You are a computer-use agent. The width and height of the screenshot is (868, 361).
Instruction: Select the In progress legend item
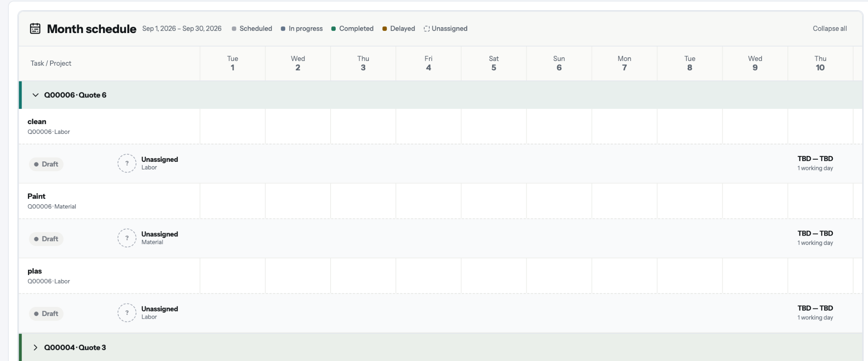click(x=301, y=28)
